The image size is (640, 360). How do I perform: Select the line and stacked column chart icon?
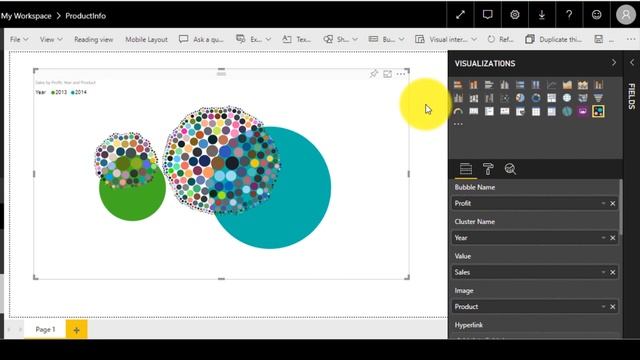coord(598,84)
